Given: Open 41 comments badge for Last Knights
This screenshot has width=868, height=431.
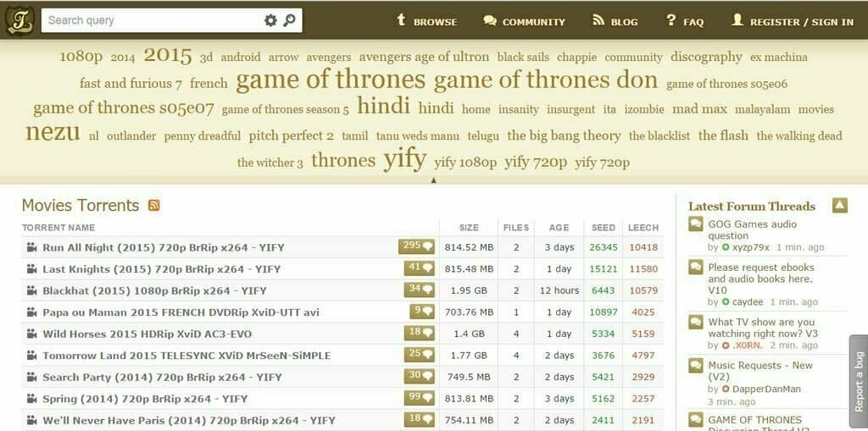Looking at the screenshot, I should (419, 268).
